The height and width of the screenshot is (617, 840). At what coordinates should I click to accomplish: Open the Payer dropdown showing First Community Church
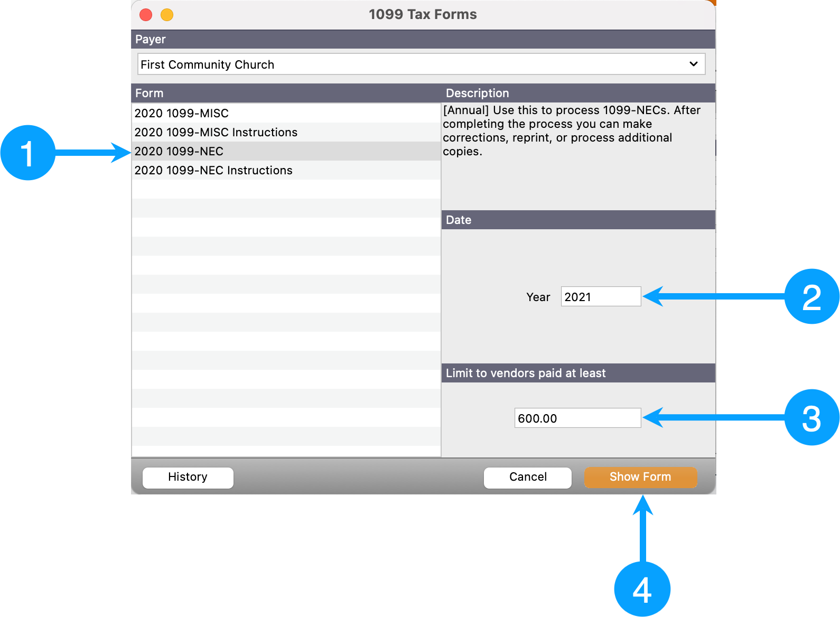pyautogui.click(x=421, y=64)
